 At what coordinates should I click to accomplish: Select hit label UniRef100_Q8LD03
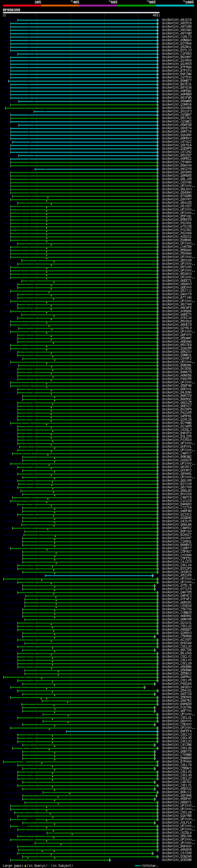point(176,189)
